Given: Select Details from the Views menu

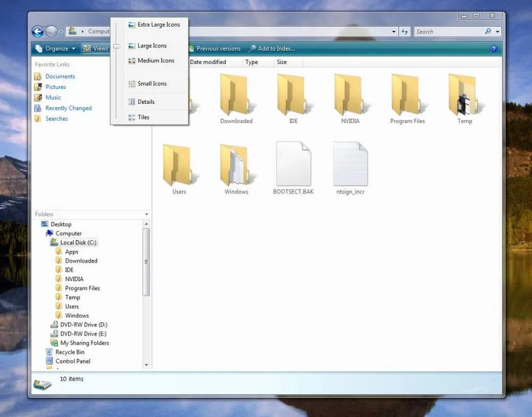Looking at the screenshot, I should pos(146,102).
